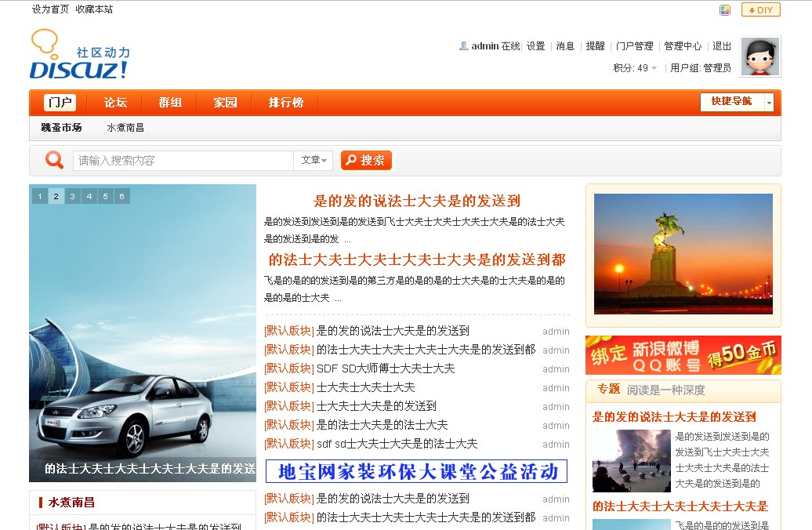Click the 地宝网家装环保大课堂公益活动 banner
This screenshot has height=530, width=812.
(x=416, y=471)
